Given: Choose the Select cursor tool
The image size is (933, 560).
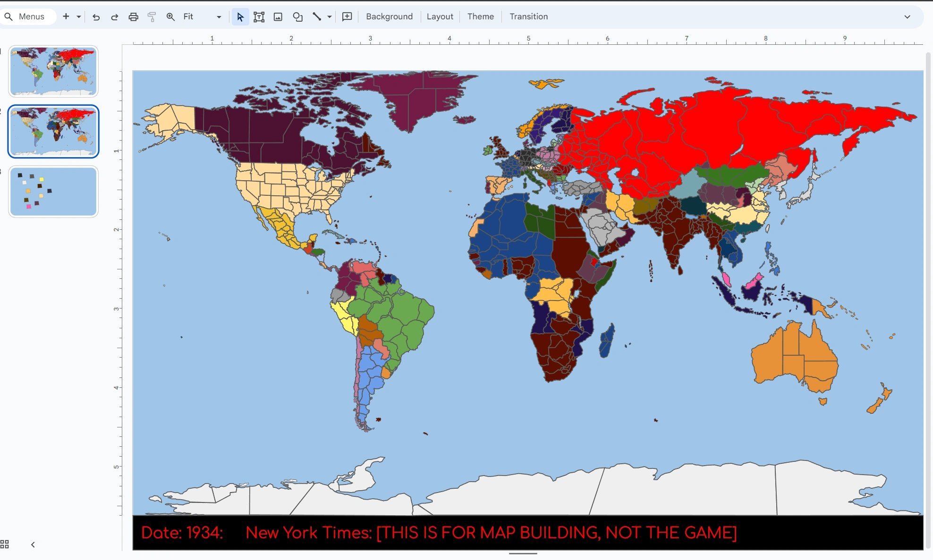Looking at the screenshot, I should tap(240, 17).
